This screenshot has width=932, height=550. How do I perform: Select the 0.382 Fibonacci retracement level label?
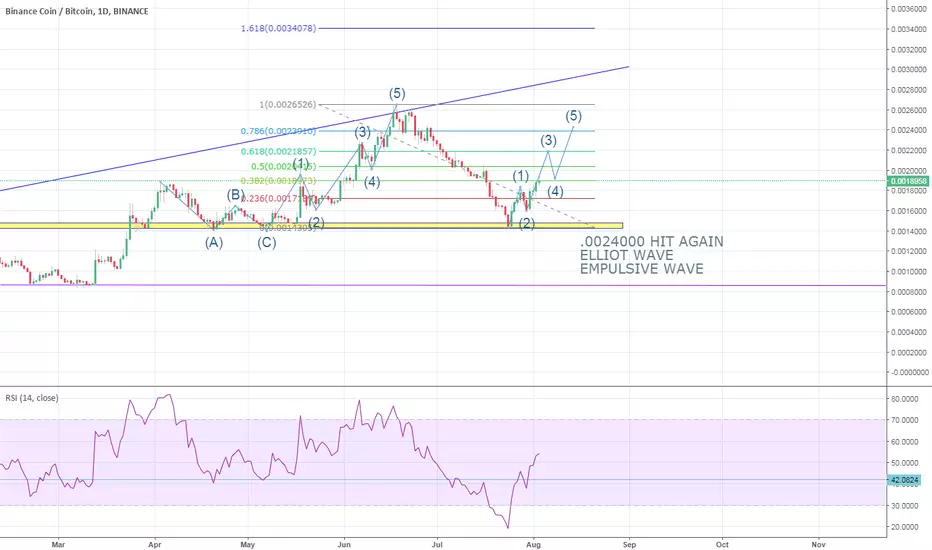278,181
